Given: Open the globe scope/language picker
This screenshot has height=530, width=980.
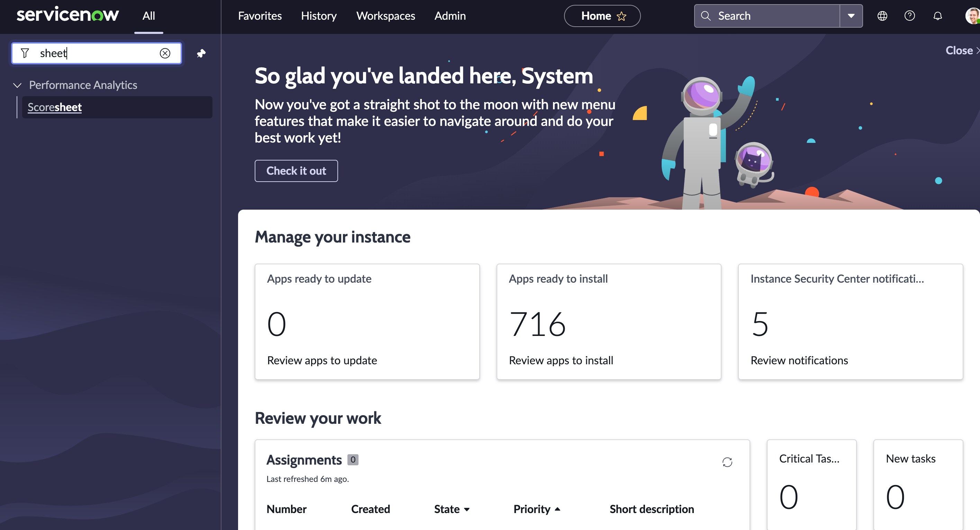Looking at the screenshot, I should point(882,16).
